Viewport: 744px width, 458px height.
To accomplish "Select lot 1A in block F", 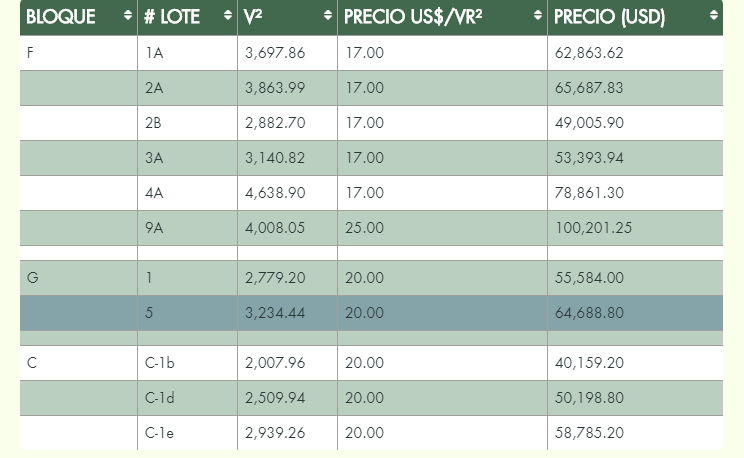I will (x=154, y=53).
